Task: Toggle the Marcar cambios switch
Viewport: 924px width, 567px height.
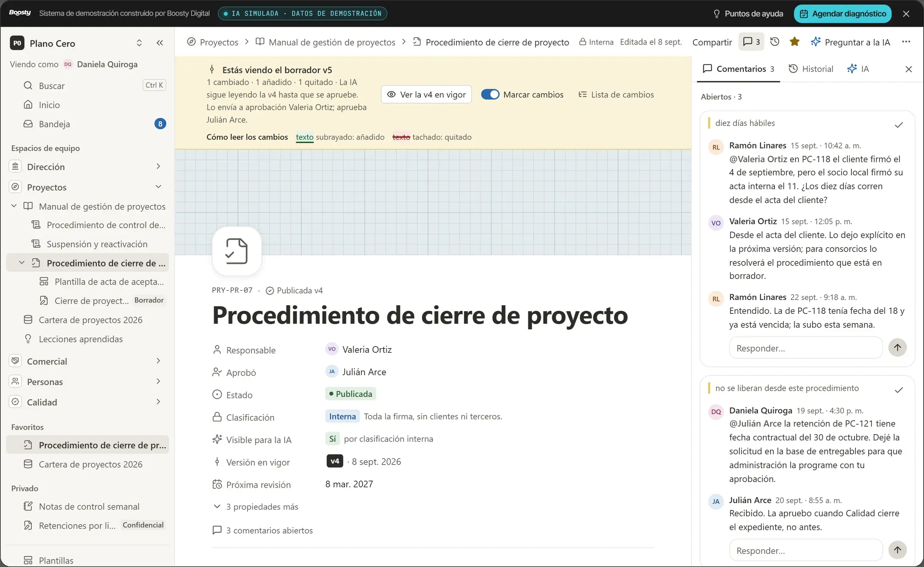Action: point(490,94)
